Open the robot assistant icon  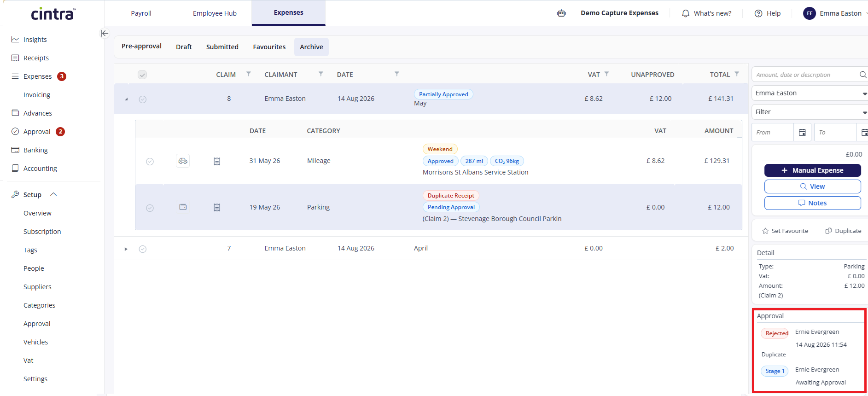point(561,13)
